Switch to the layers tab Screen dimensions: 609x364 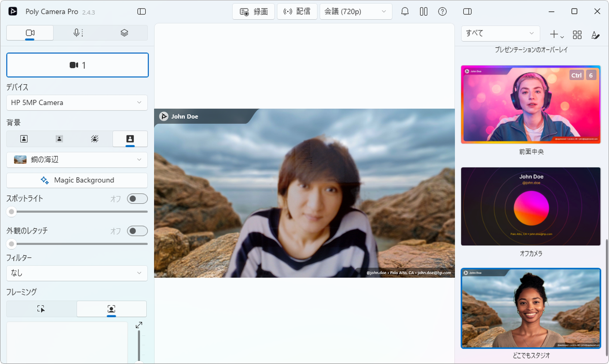(x=124, y=33)
